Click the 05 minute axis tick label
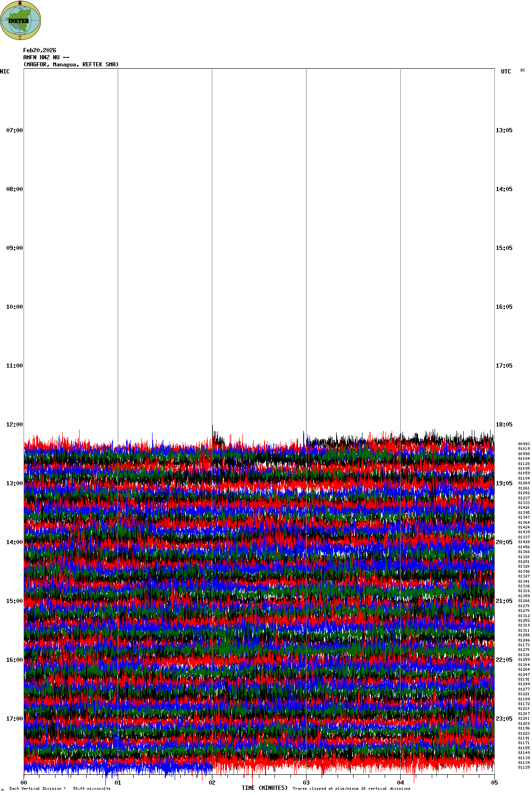Screen dimensions: 532x795 [x=494, y=783]
